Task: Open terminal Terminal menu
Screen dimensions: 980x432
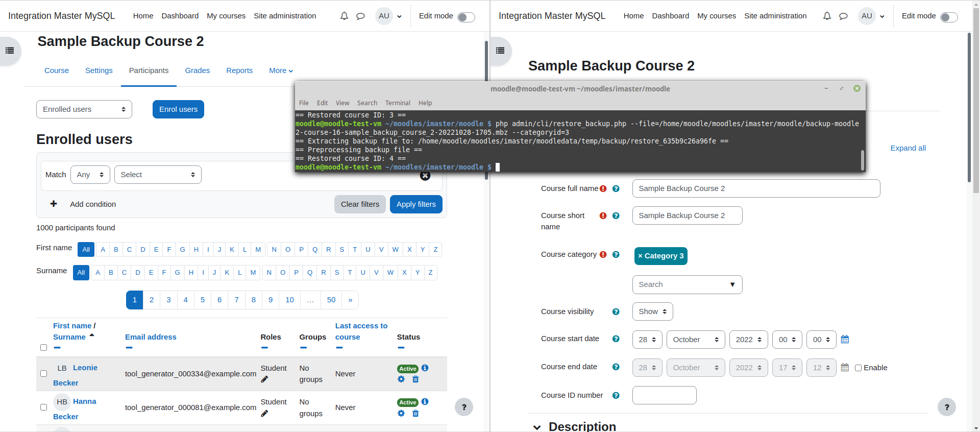Action: tap(398, 103)
